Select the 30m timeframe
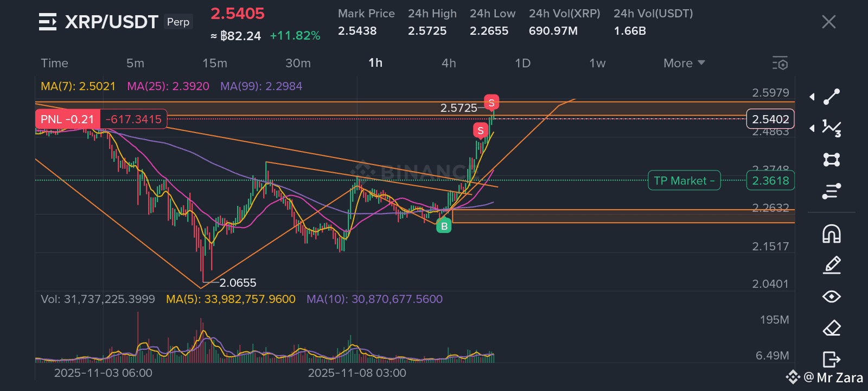This screenshot has height=391, width=868. click(298, 63)
